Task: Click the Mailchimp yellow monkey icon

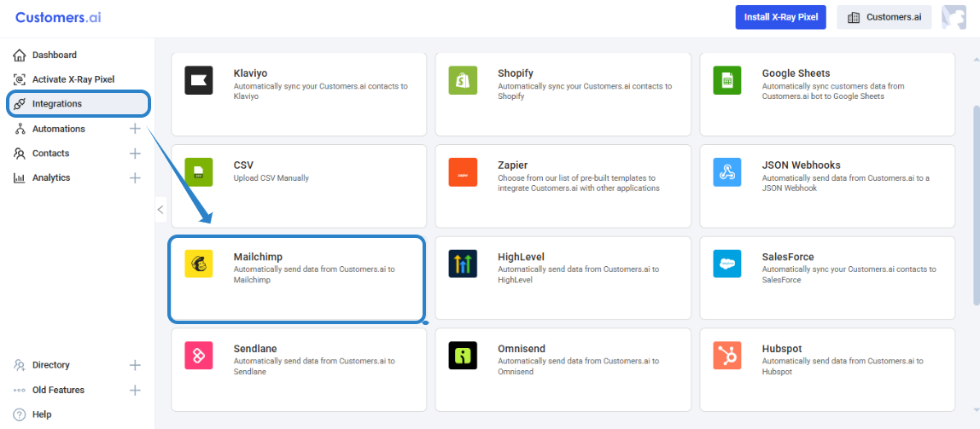Action: 199,264
